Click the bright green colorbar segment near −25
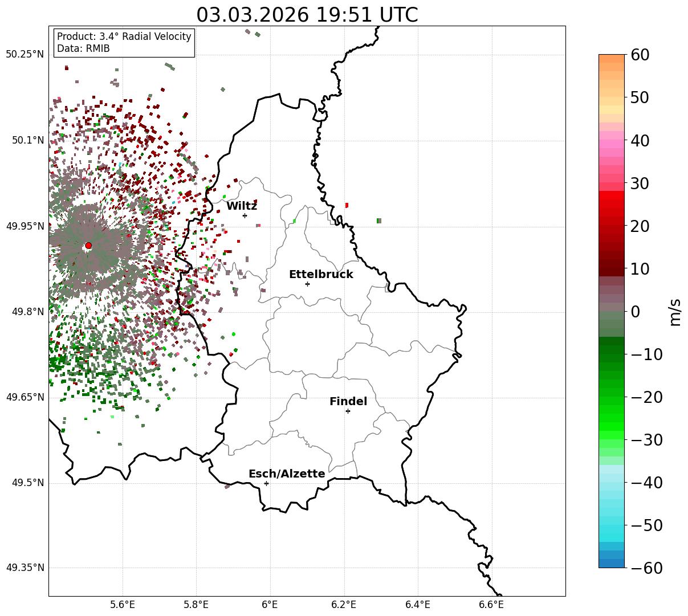The image size is (688, 616). (x=612, y=426)
